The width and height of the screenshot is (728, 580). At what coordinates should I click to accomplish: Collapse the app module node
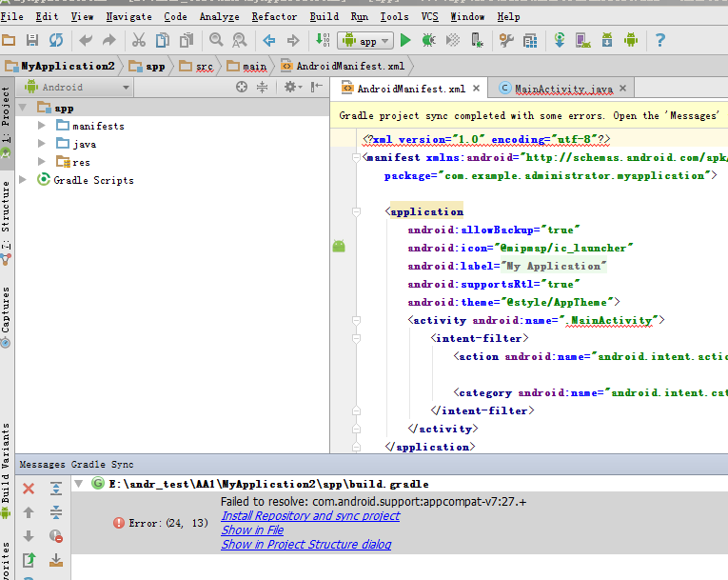click(x=22, y=108)
